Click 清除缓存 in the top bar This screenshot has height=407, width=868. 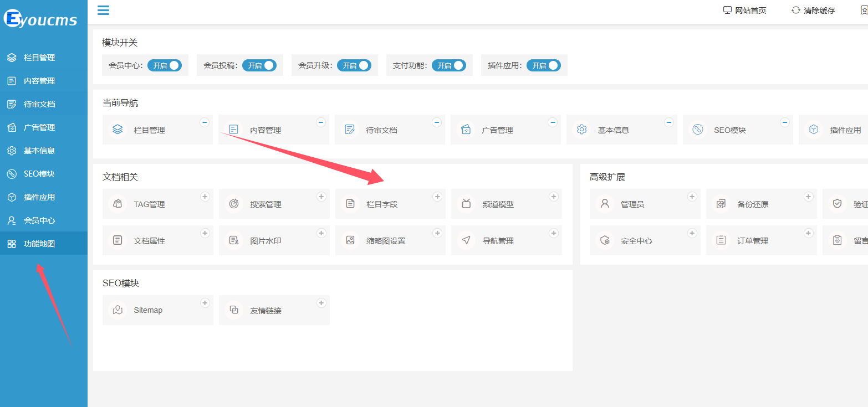point(813,11)
